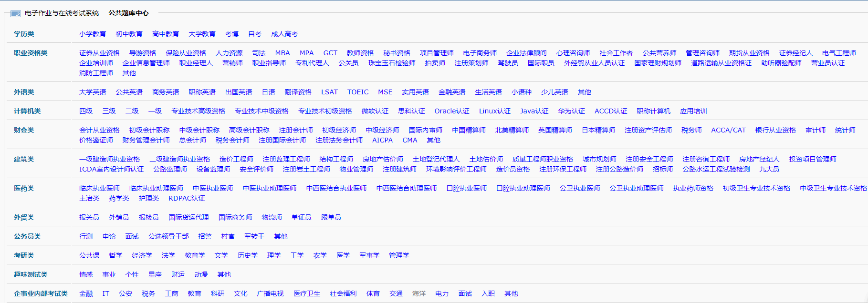The width and height of the screenshot is (868, 303).
Task: Open 一级建造师执业资格 link
Action: [x=109, y=159]
